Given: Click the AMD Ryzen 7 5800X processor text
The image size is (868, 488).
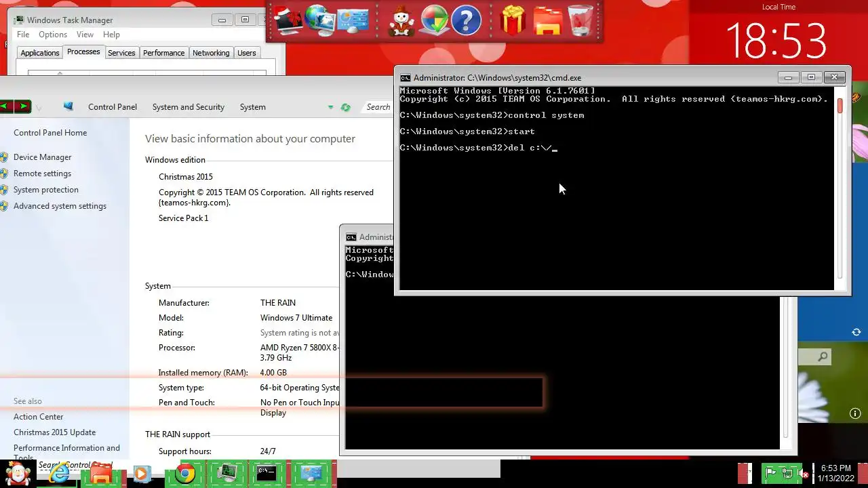Looking at the screenshot, I should pos(300,352).
